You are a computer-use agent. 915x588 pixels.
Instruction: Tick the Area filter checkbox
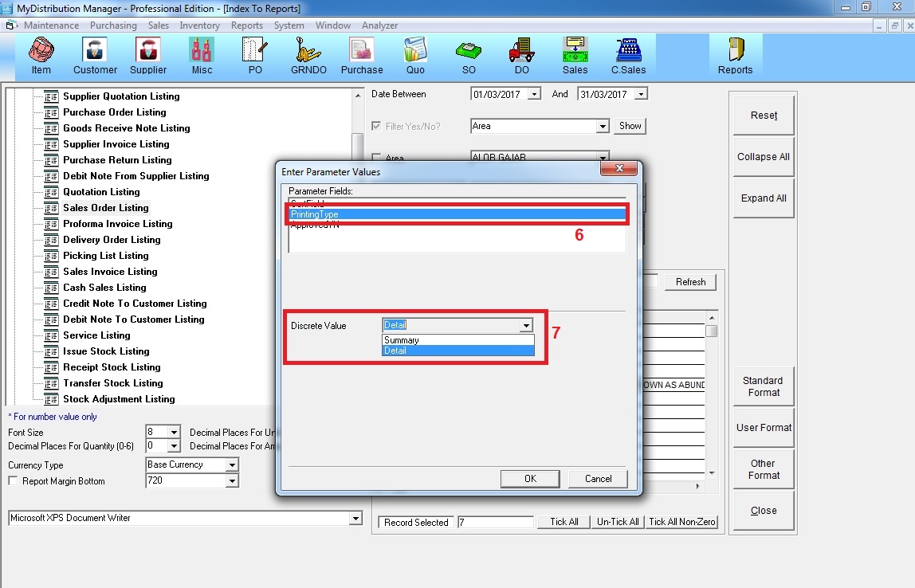(377, 158)
